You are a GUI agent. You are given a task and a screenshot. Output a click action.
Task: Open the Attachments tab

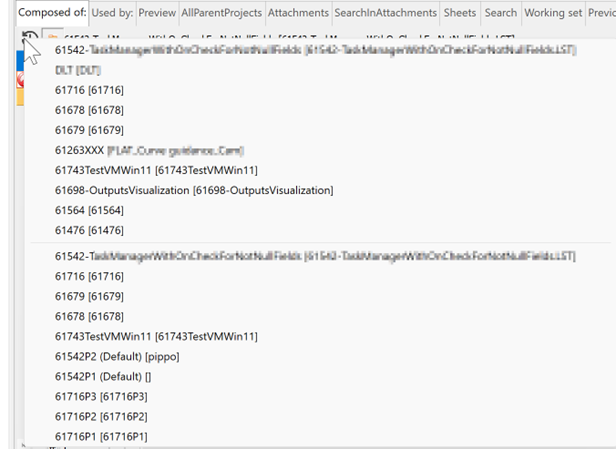point(298,13)
